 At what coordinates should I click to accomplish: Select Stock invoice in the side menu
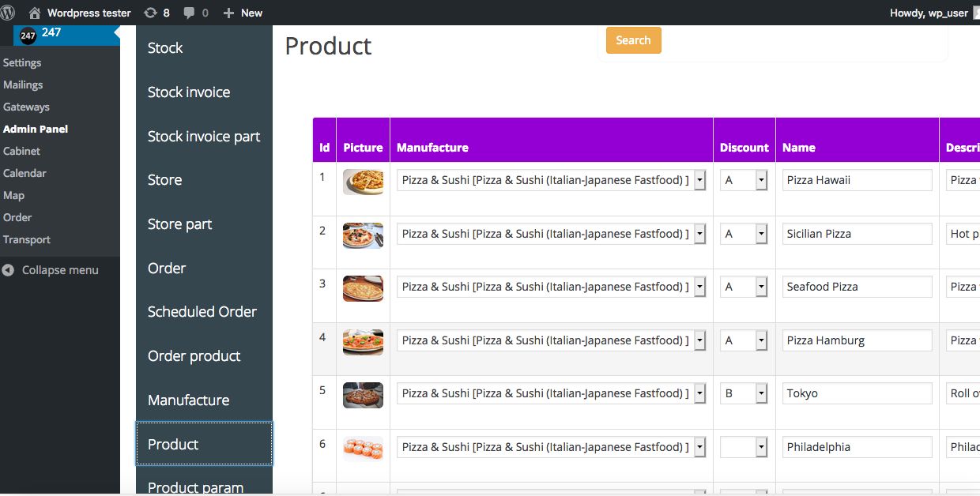[189, 92]
